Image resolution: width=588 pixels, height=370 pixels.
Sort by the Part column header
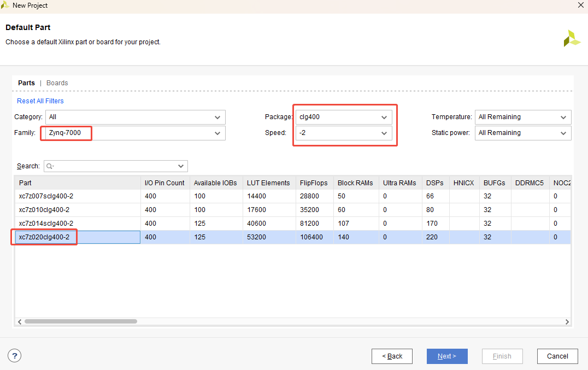[78, 183]
